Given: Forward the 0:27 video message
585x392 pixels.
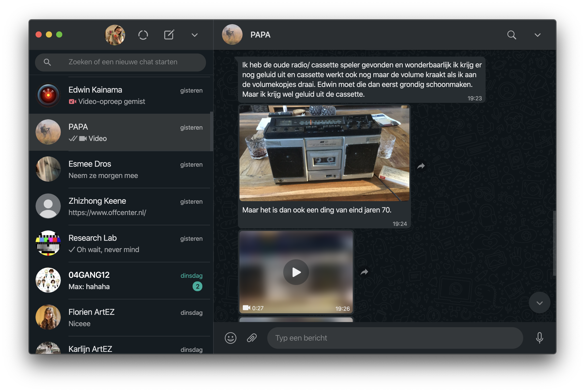Looking at the screenshot, I should coord(364,272).
